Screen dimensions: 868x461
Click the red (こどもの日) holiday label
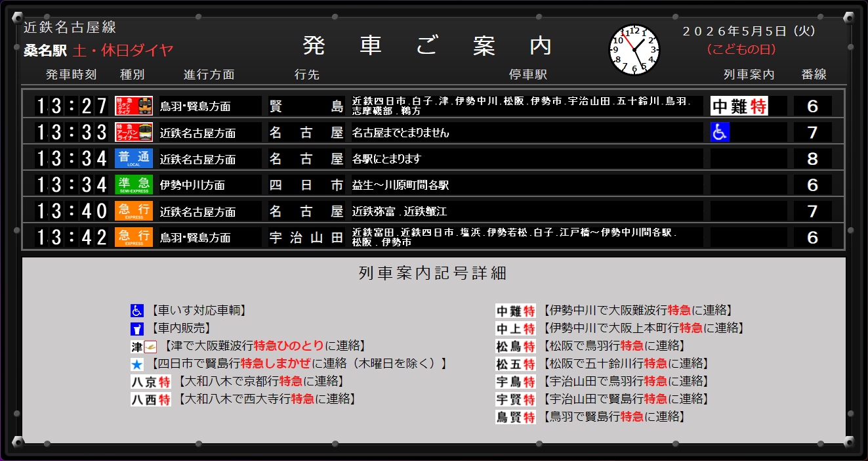[x=741, y=49]
